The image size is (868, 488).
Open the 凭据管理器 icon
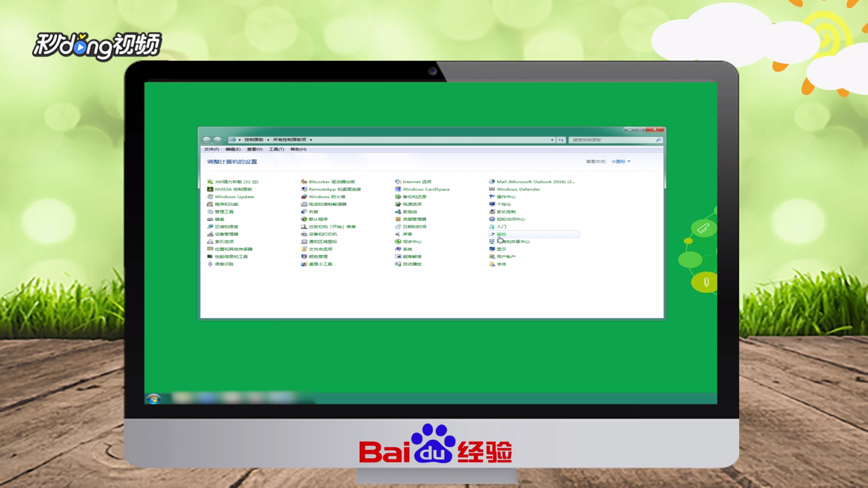coord(398,219)
